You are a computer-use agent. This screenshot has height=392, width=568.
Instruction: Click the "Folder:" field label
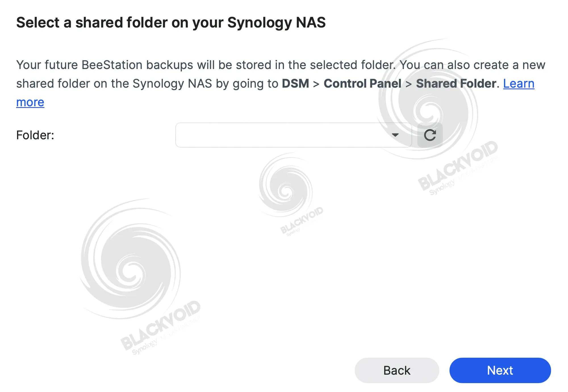click(35, 135)
